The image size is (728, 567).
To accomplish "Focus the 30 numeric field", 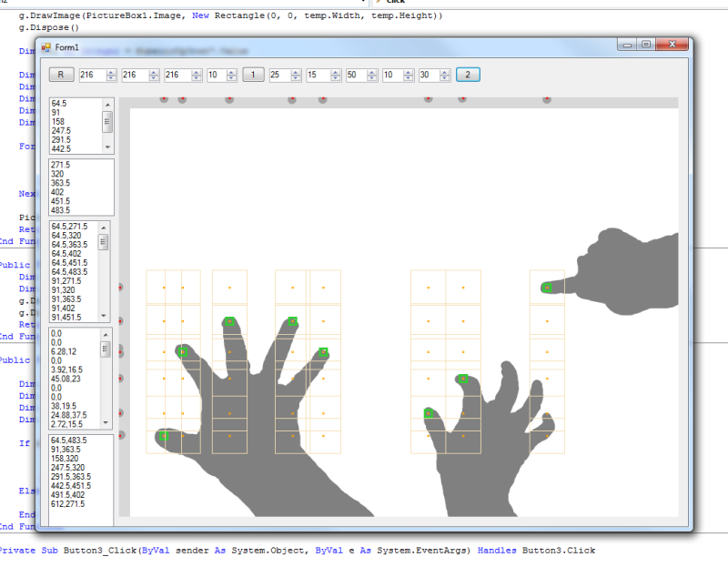I will (429, 75).
